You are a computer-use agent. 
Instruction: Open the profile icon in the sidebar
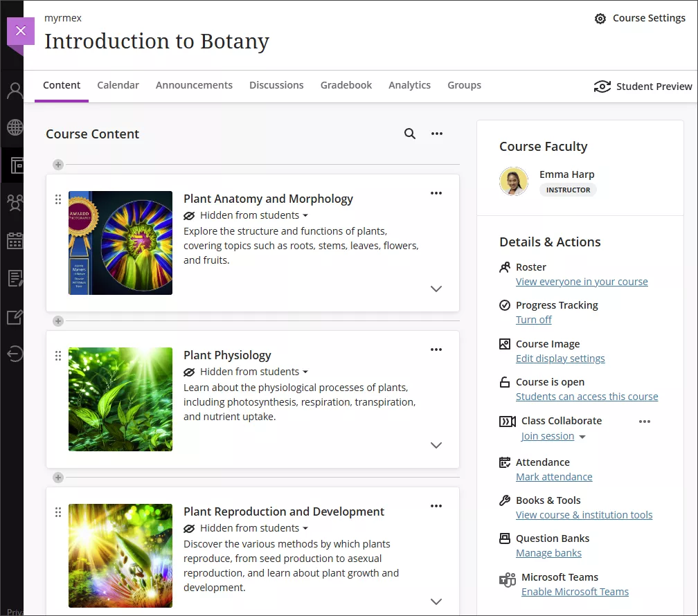13,91
